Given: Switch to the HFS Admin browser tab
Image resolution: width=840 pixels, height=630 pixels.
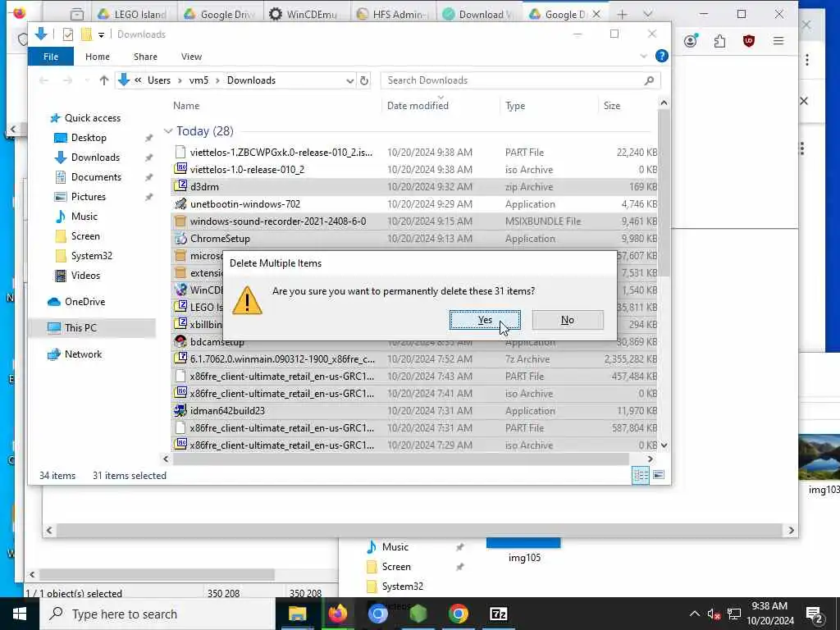Looking at the screenshot, I should 392,15.
